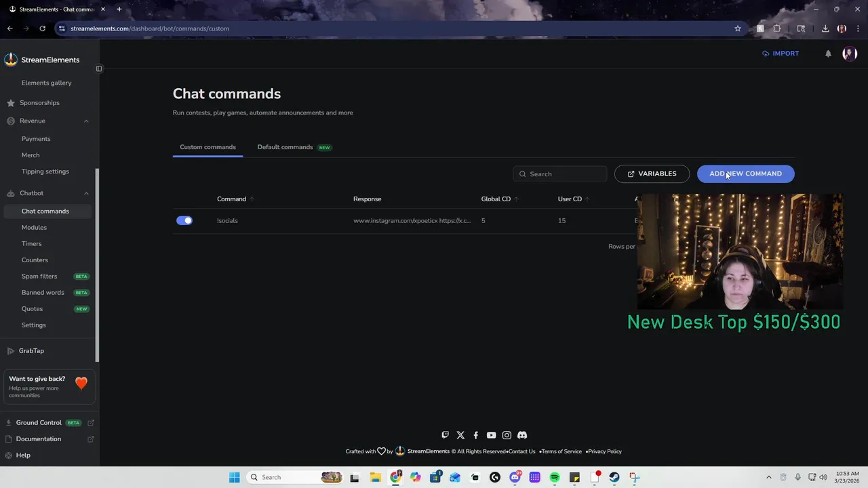
Task: Collapse the Revenue sidebar section
Action: [86, 121]
